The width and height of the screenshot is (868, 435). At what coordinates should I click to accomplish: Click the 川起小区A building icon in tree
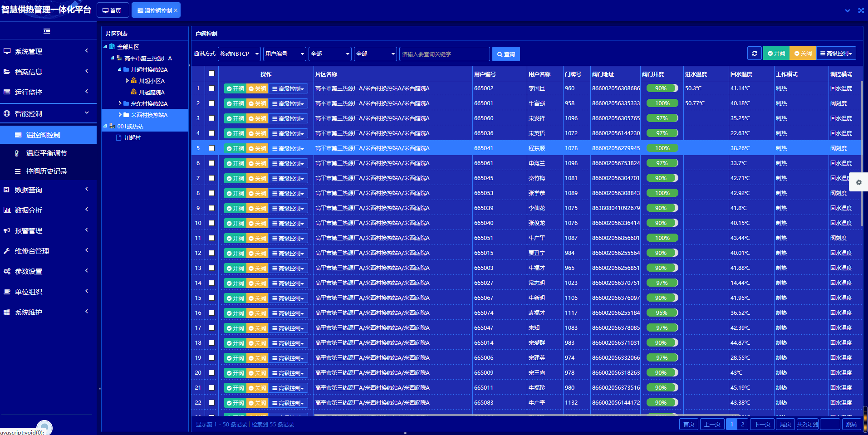click(134, 81)
